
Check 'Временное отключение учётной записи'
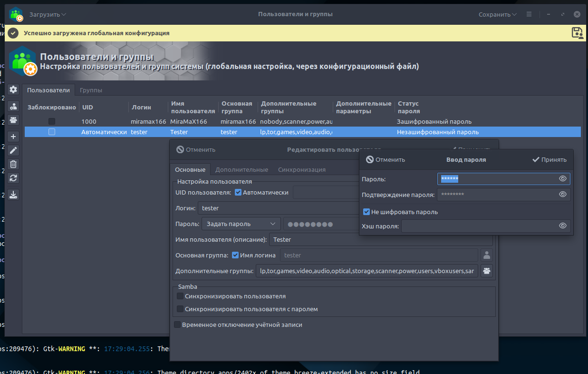coord(177,325)
